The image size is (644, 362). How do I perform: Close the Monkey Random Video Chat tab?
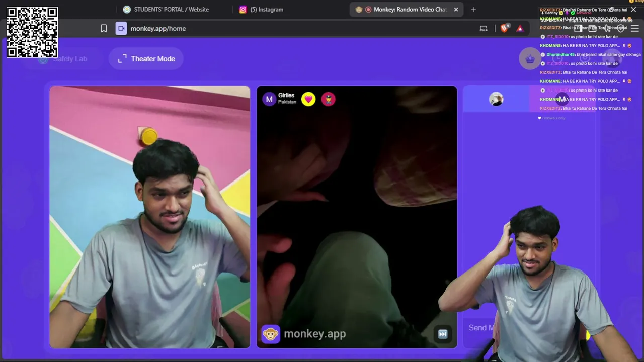[456, 9]
